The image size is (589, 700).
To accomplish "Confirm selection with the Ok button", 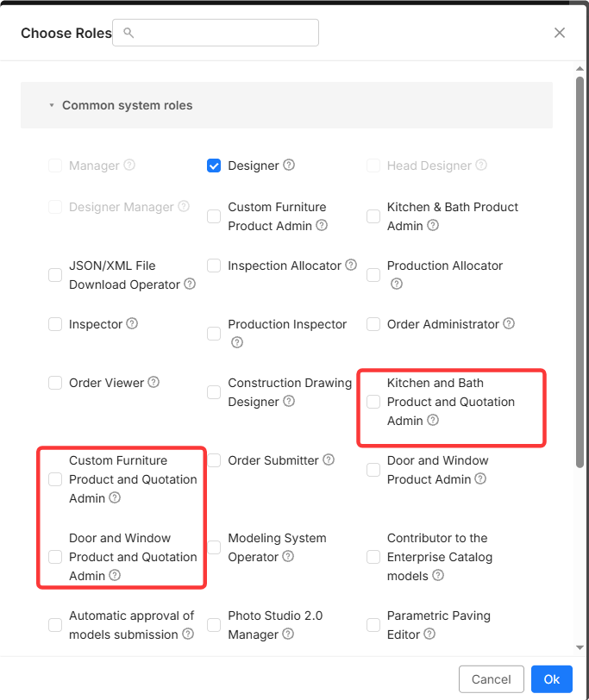I will point(552,679).
